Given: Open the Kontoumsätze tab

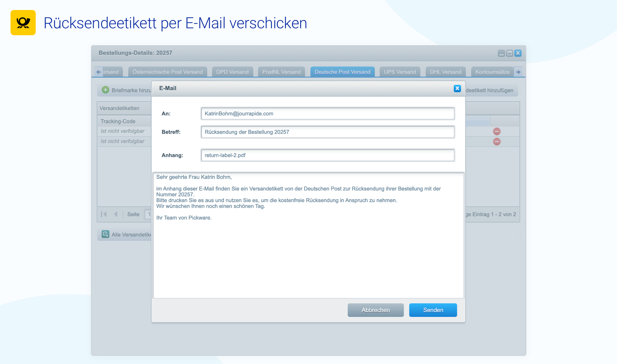Looking at the screenshot, I should tap(492, 72).
